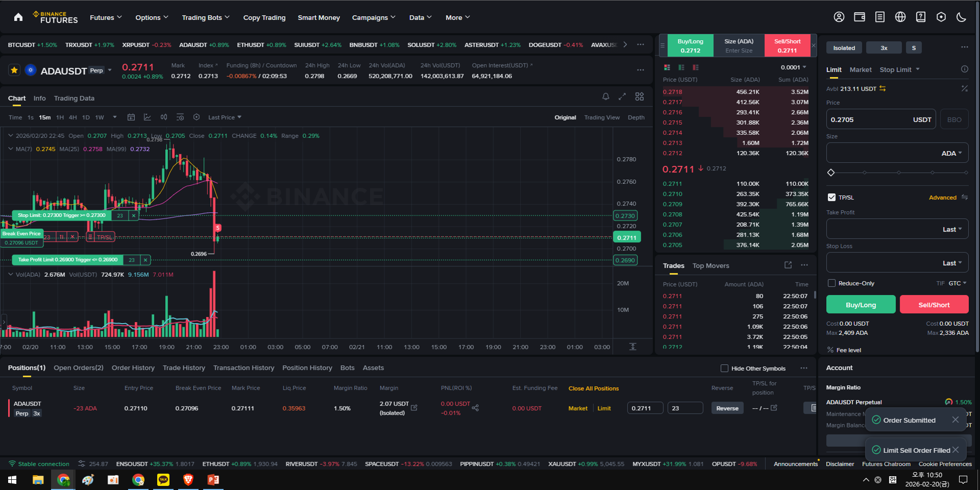Open the calculator icon in order form
Viewport: 980px width, 490px height.
coord(964,89)
